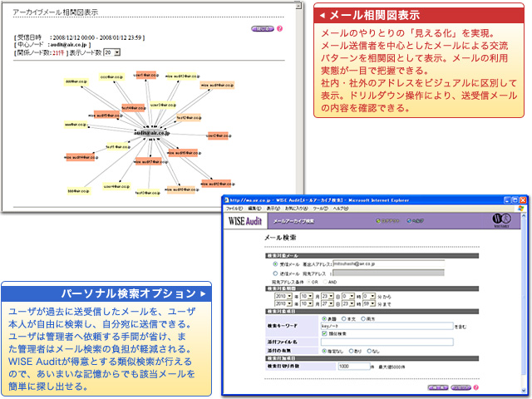Open the 表示ノード数 dropdown showing 20
The height and width of the screenshot is (399, 532).
click(x=112, y=52)
